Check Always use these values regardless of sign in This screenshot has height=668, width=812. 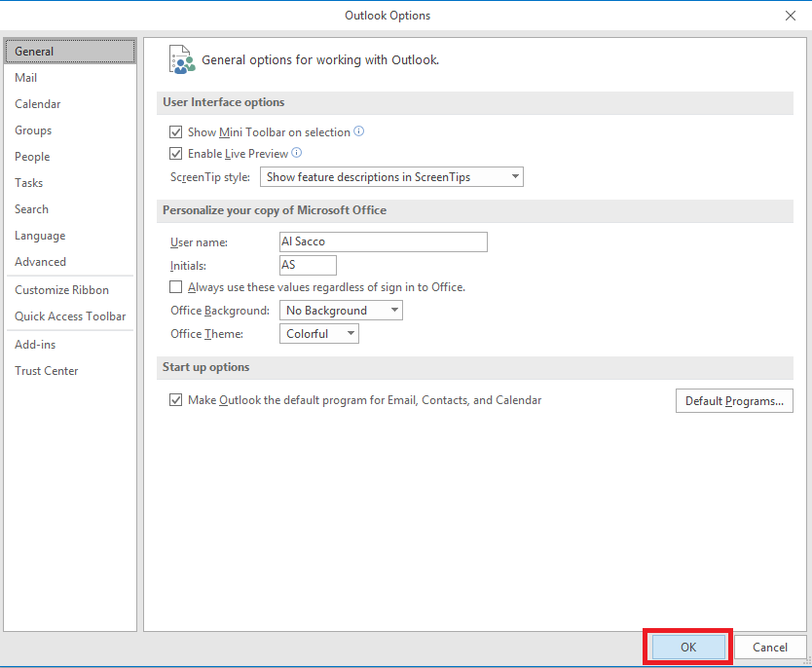[x=176, y=286]
